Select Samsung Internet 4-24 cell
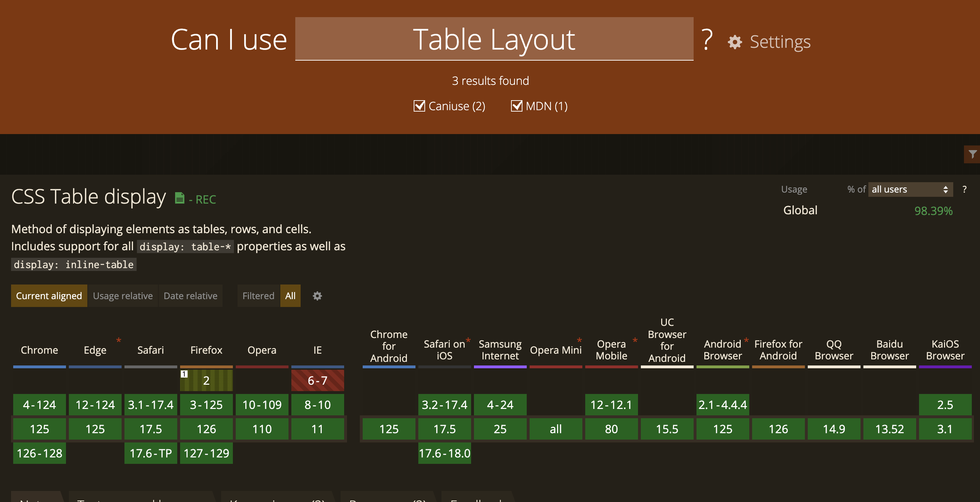The width and height of the screenshot is (980, 502). [x=500, y=405]
